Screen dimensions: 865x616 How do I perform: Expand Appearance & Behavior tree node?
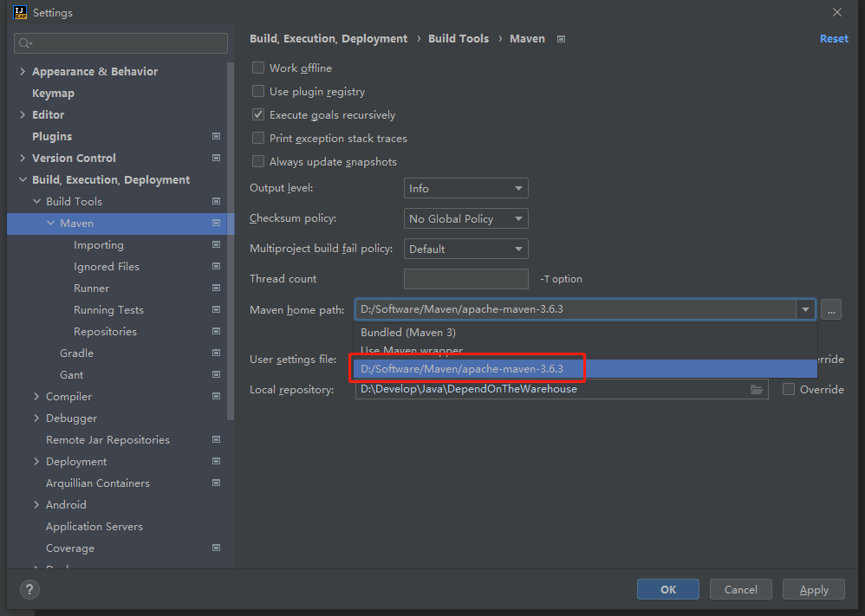tap(23, 71)
